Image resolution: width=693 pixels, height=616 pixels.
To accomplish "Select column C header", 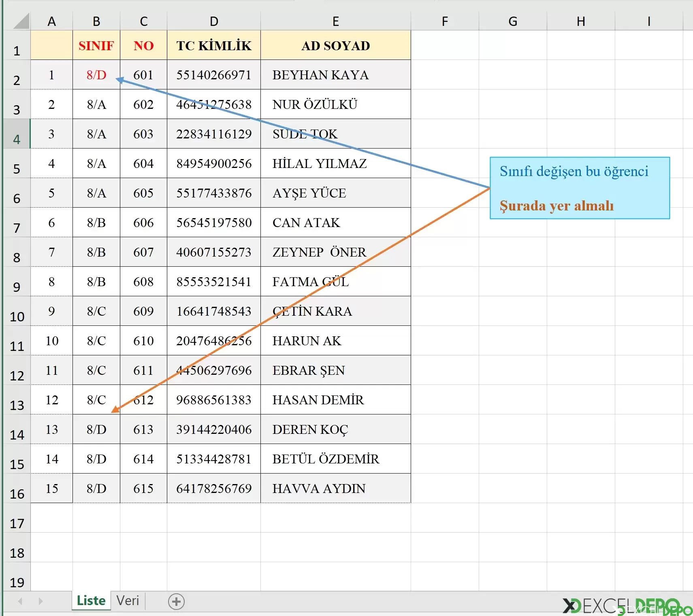I will coord(143,21).
